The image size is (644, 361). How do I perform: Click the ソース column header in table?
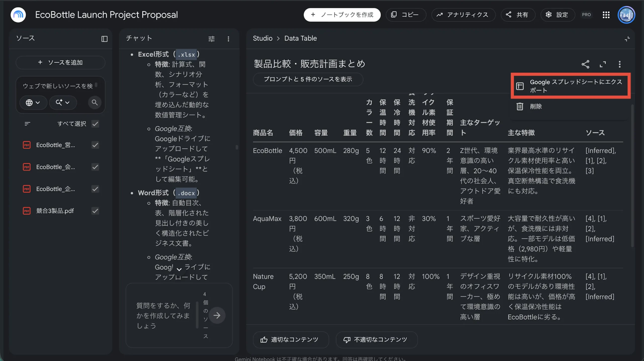(595, 133)
